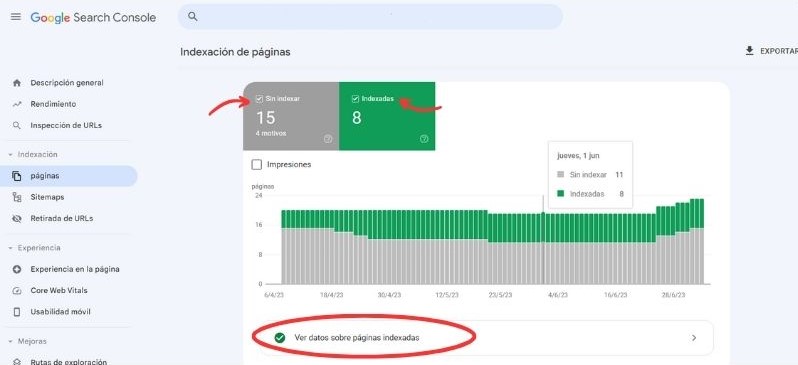
Task: Click the Google Search Console logo
Action: [93, 17]
